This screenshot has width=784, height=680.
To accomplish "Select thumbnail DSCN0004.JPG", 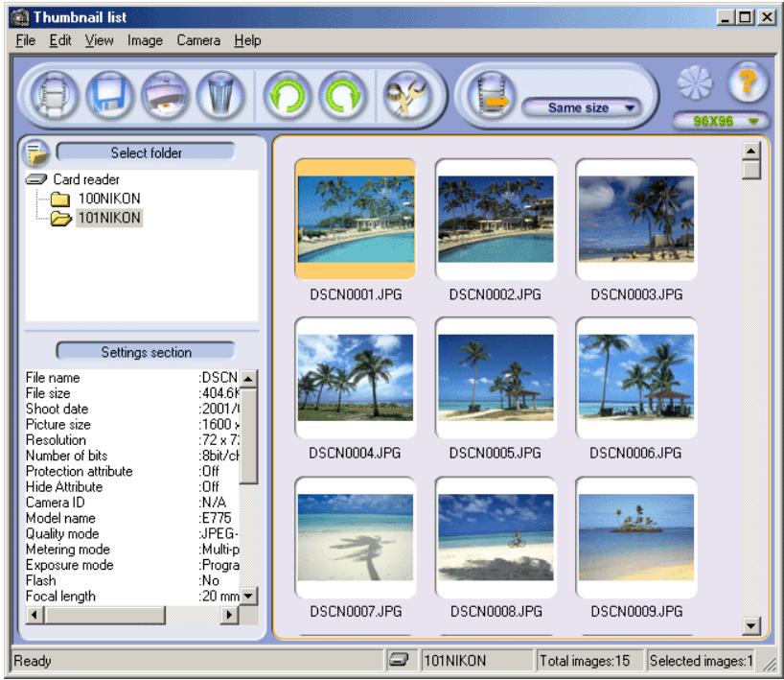I will (x=356, y=377).
